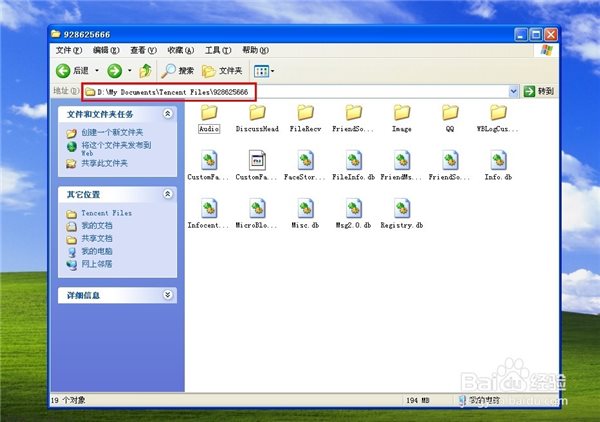Open the 文件(F) menu
The width and height of the screenshot is (600, 422).
[x=68, y=50]
